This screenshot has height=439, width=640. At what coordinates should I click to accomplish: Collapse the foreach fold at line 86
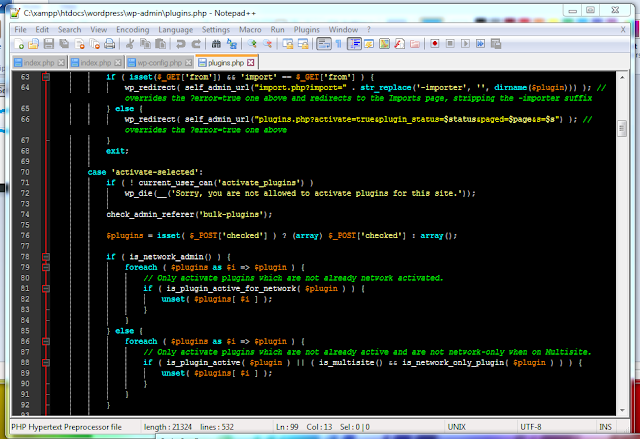click(x=46, y=341)
